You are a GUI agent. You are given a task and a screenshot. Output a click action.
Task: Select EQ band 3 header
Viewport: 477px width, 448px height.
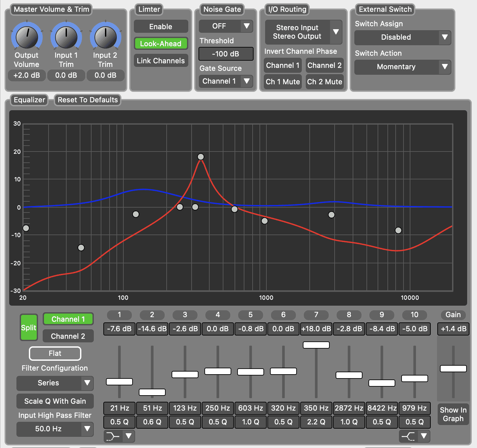[185, 315]
